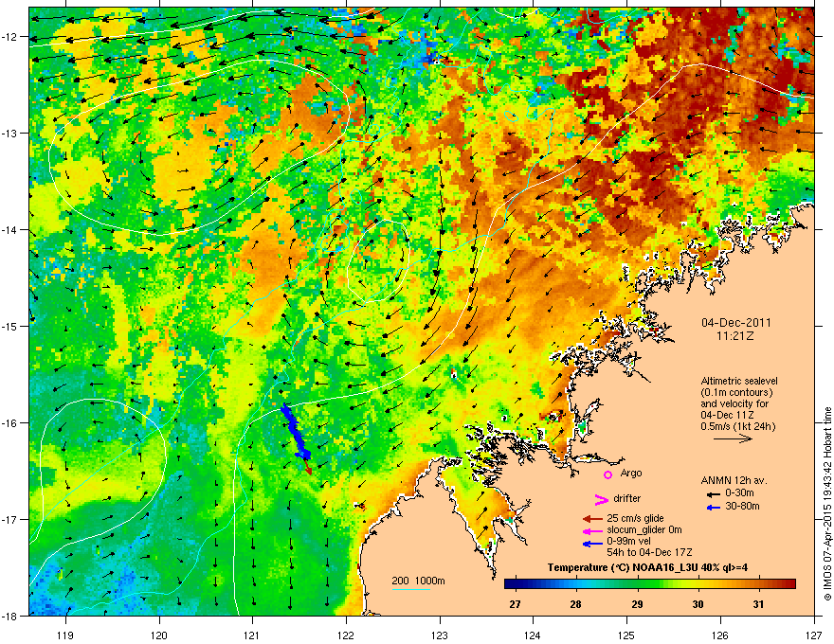834x644 pixels.
Task: Click the latitude label -15
Action: 9,326
